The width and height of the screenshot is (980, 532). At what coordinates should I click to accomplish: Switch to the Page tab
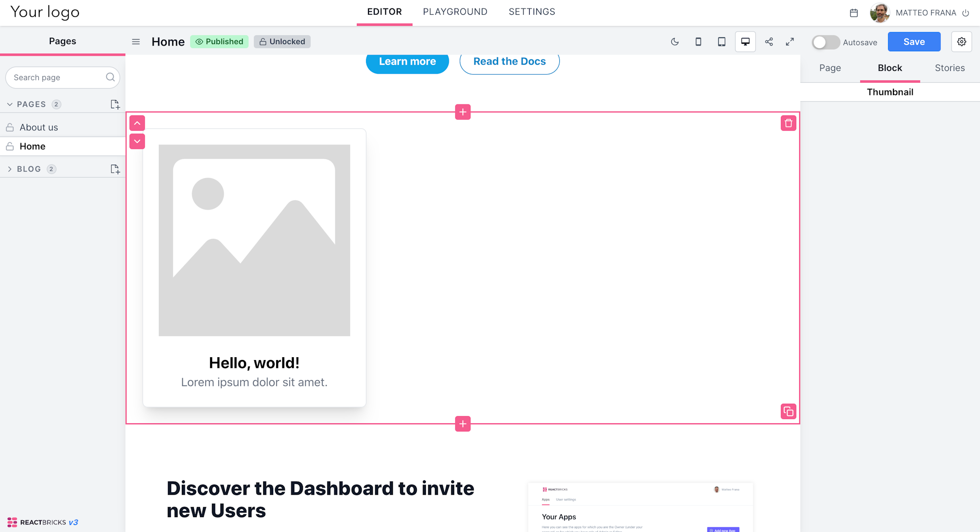point(830,67)
